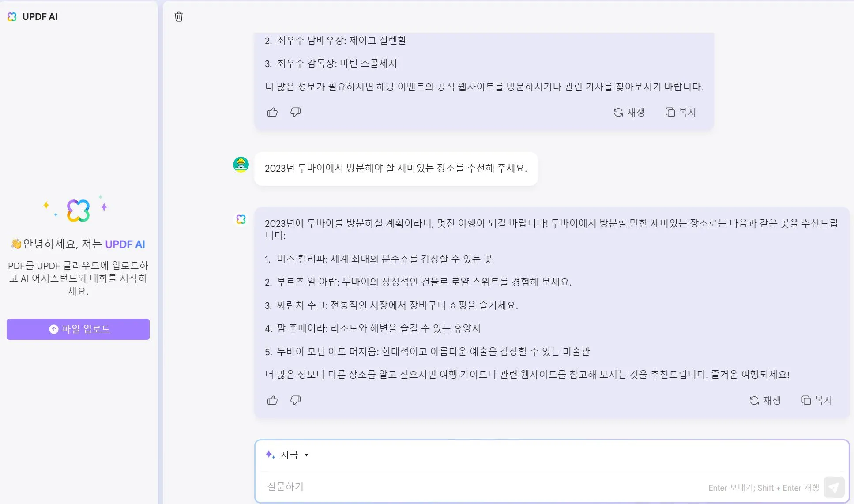Regenerate the Dubai answer with 재생

(765, 400)
